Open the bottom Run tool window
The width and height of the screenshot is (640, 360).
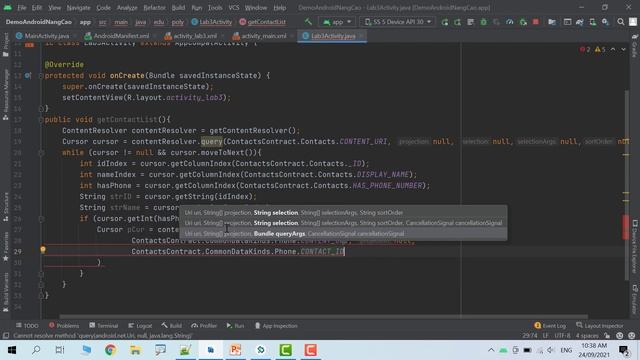[x=236, y=326]
